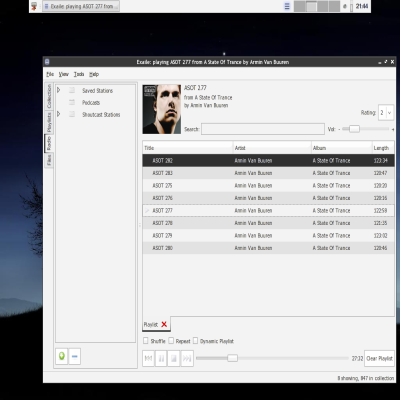This screenshot has height=400, width=400.
Task: Open the File menu
Action: click(x=50, y=74)
